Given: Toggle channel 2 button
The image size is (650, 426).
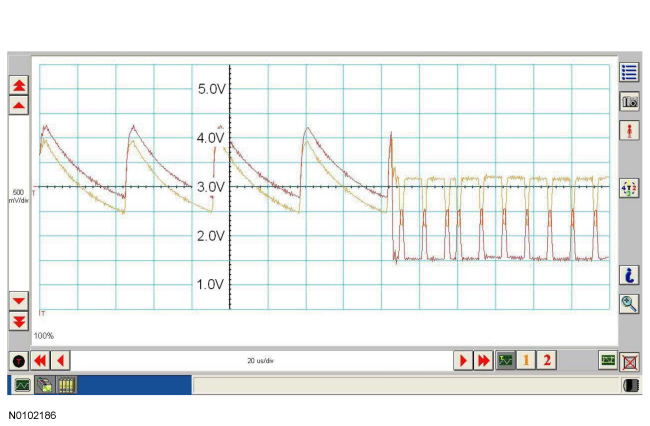Looking at the screenshot, I should [x=548, y=360].
